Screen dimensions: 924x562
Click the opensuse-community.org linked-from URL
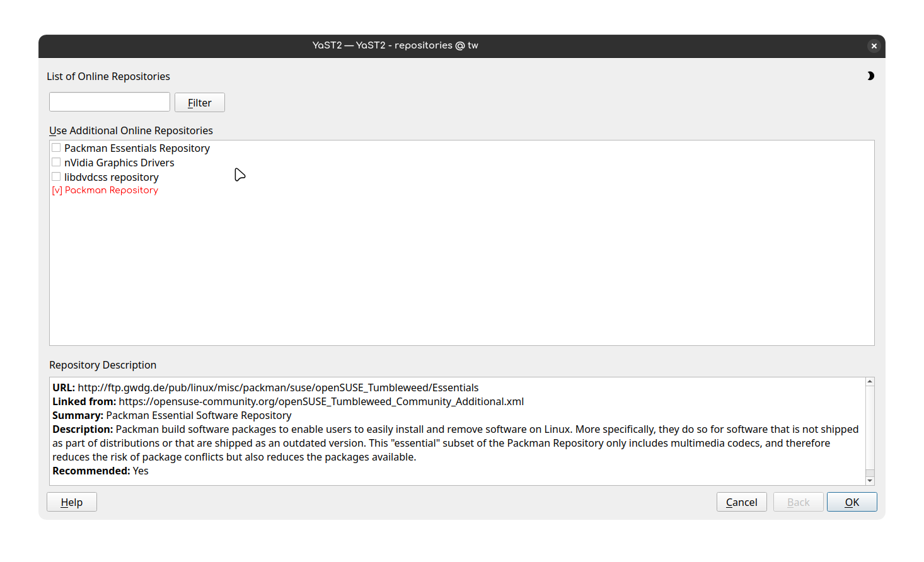point(321,401)
